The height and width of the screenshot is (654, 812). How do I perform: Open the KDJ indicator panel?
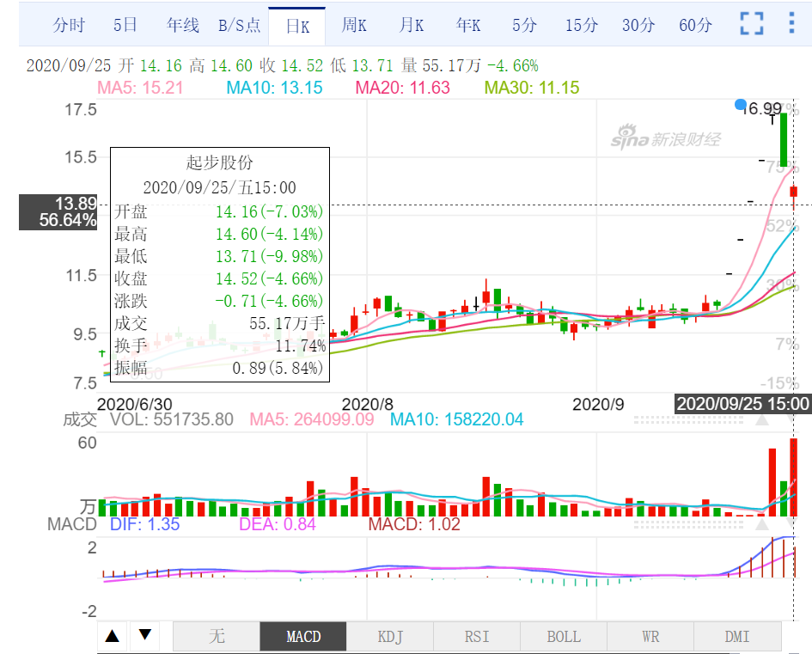pos(389,636)
